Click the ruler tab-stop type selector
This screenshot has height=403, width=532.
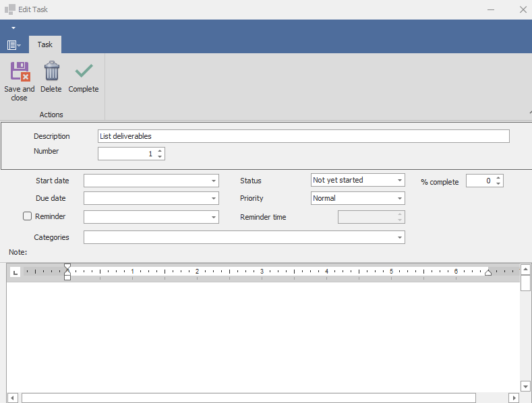[x=15, y=272]
